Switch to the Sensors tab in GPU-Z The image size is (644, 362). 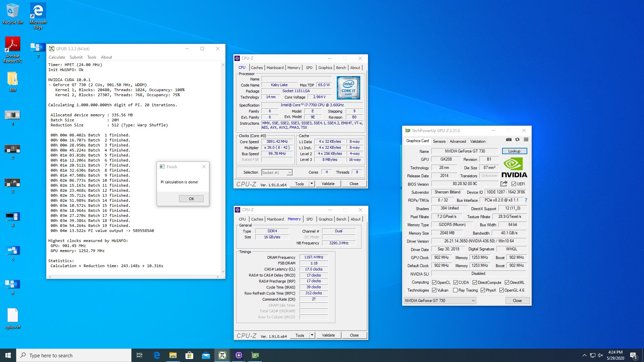point(439,141)
